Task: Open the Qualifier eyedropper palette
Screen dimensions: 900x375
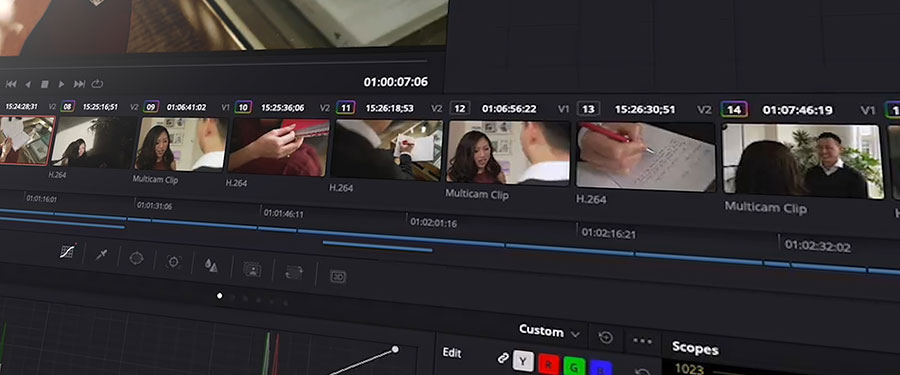Action: pyautogui.click(x=101, y=255)
